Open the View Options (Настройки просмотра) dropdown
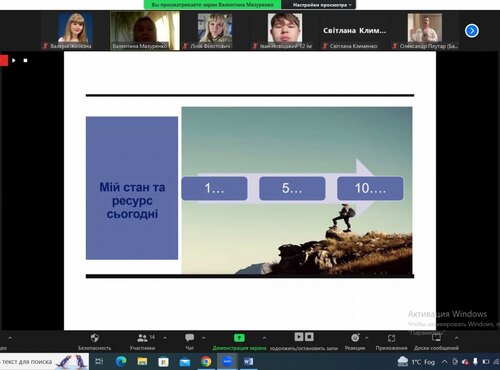 coord(322,5)
